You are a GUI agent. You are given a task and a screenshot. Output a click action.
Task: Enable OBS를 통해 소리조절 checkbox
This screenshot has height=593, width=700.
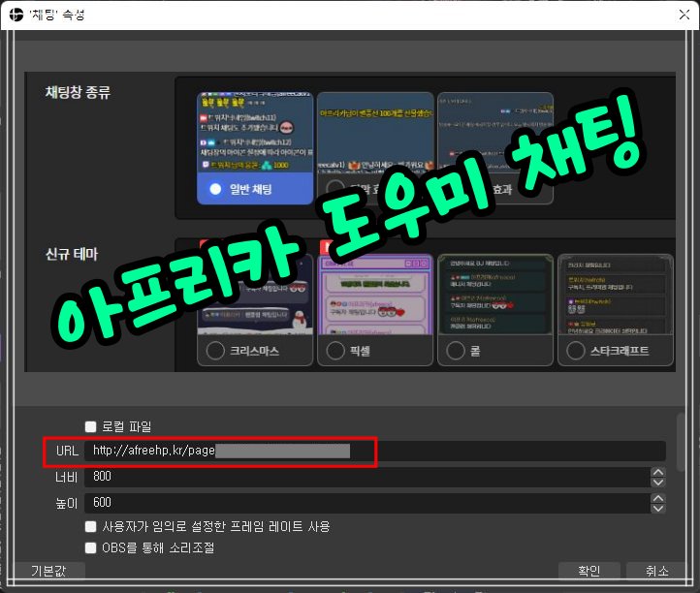coord(90,547)
